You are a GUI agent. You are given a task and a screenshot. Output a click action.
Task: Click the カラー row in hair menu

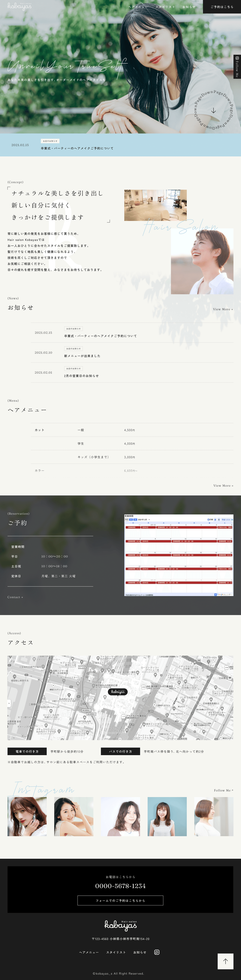click(132, 471)
